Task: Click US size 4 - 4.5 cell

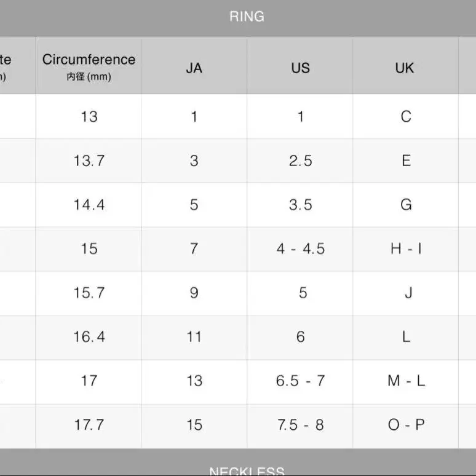Action: click(x=300, y=249)
